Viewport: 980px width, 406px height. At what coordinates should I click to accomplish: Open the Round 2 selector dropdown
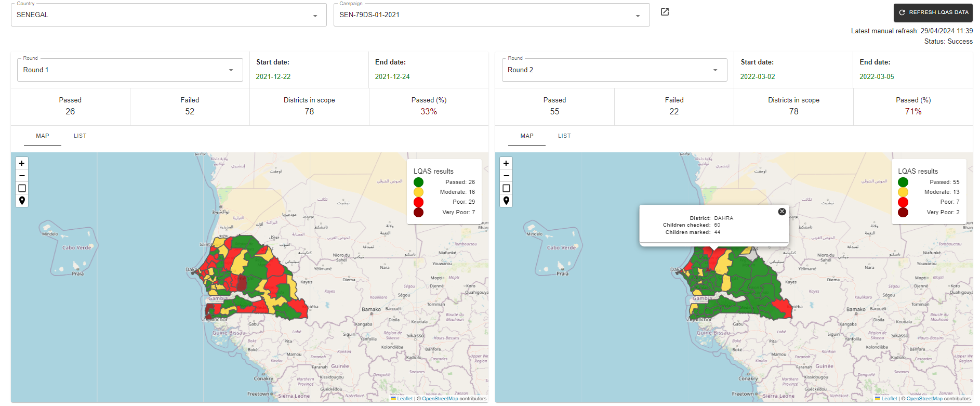[614, 70]
